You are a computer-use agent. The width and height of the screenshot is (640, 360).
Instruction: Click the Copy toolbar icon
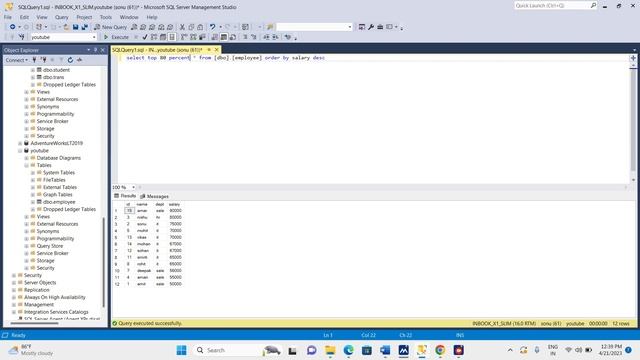click(x=191, y=27)
